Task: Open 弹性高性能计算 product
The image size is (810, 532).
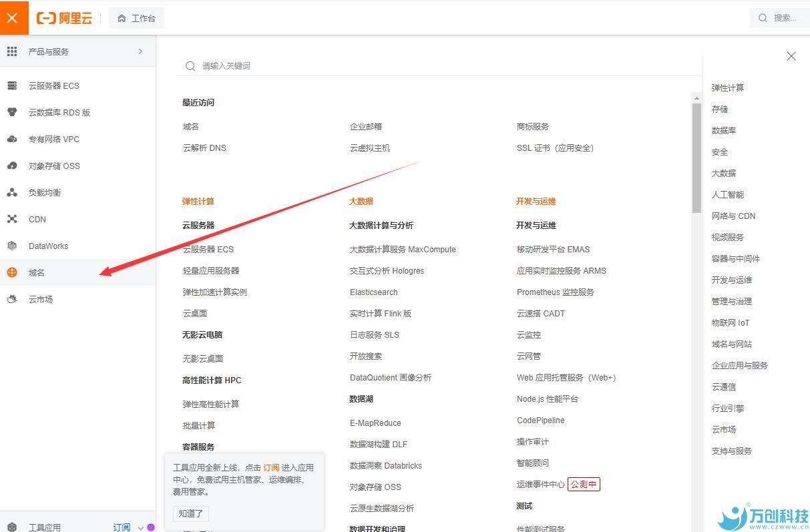Action: (211, 404)
